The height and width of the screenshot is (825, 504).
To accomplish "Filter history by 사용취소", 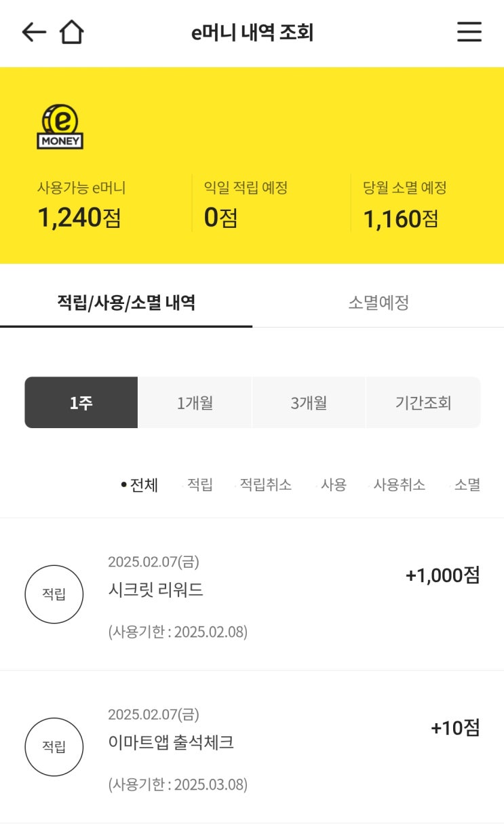I will pyautogui.click(x=399, y=485).
